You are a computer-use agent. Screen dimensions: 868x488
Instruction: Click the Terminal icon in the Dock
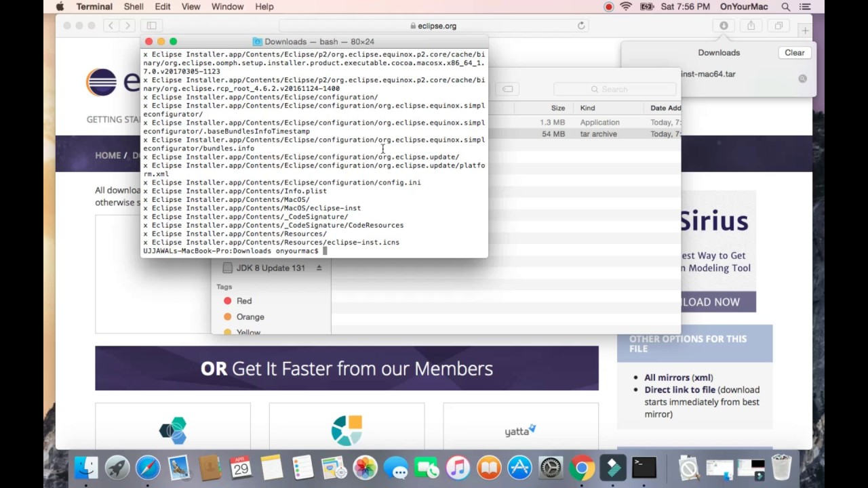644,468
